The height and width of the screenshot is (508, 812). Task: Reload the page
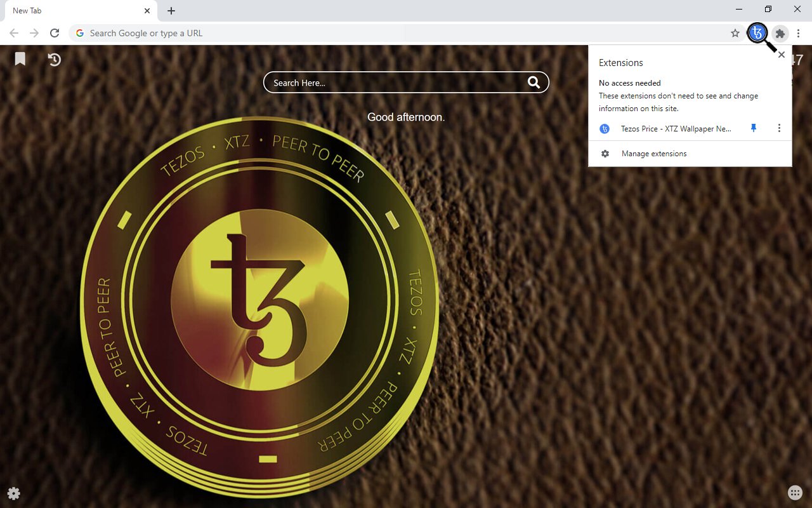pos(55,33)
